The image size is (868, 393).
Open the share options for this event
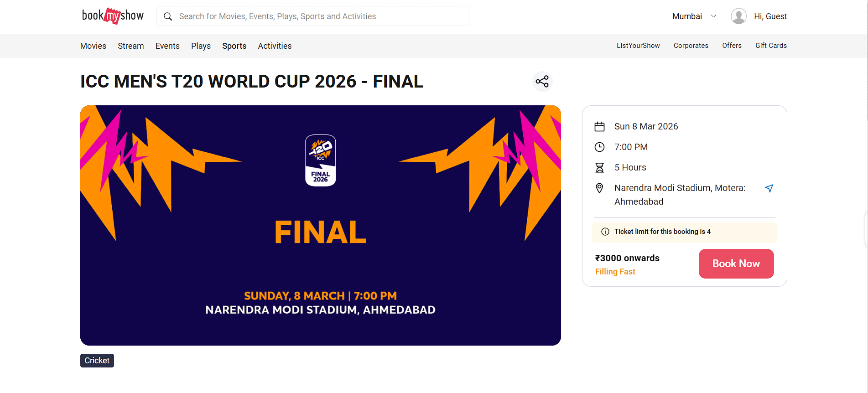542,81
